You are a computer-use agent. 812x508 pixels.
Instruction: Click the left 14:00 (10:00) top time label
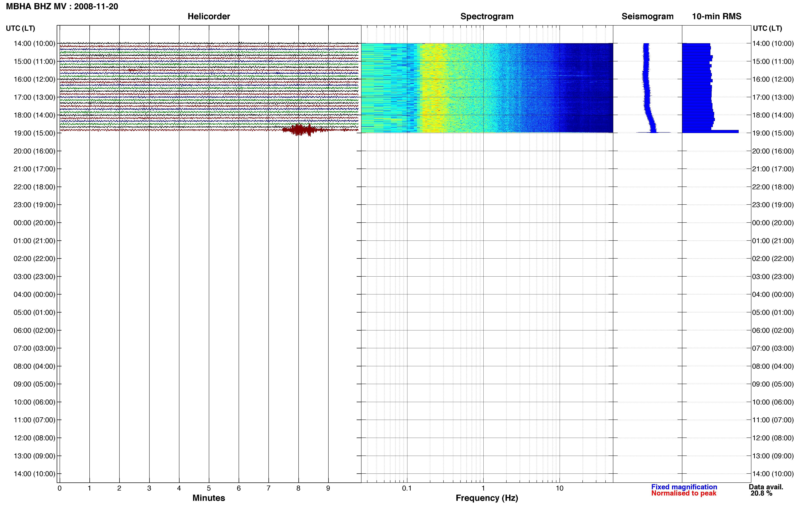click(34, 43)
